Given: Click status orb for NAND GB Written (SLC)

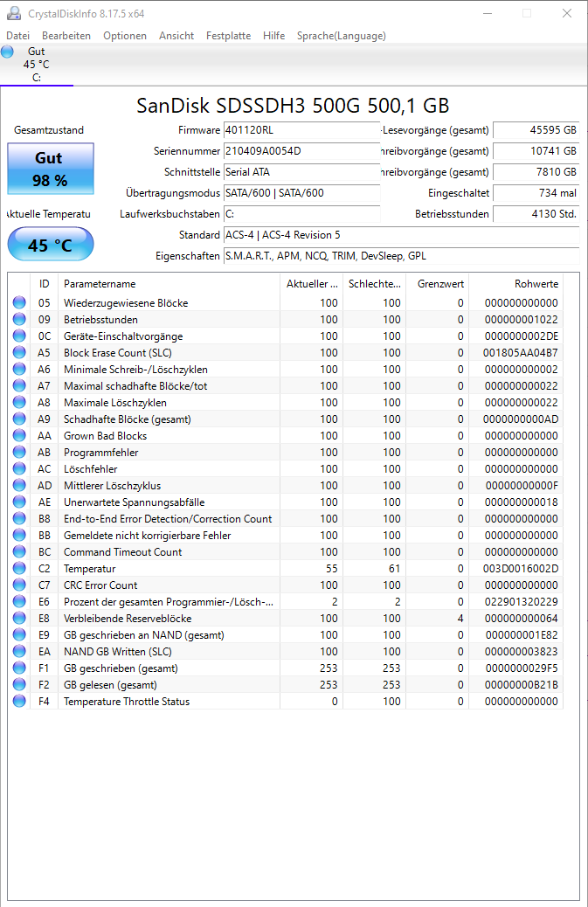Looking at the screenshot, I should tap(19, 651).
